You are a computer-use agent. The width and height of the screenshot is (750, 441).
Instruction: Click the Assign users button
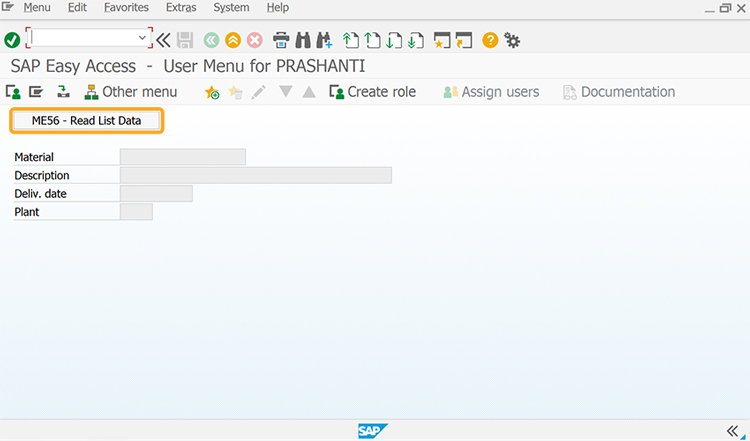491,92
